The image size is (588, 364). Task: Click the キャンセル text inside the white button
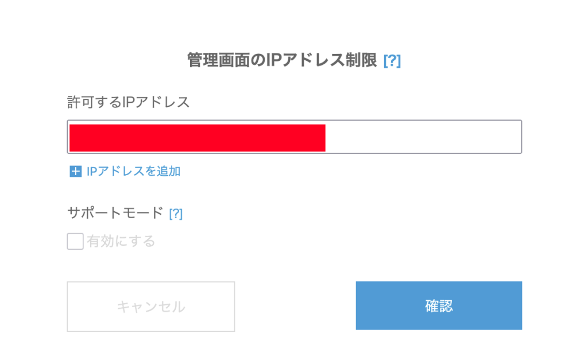pyautogui.click(x=151, y=307)
